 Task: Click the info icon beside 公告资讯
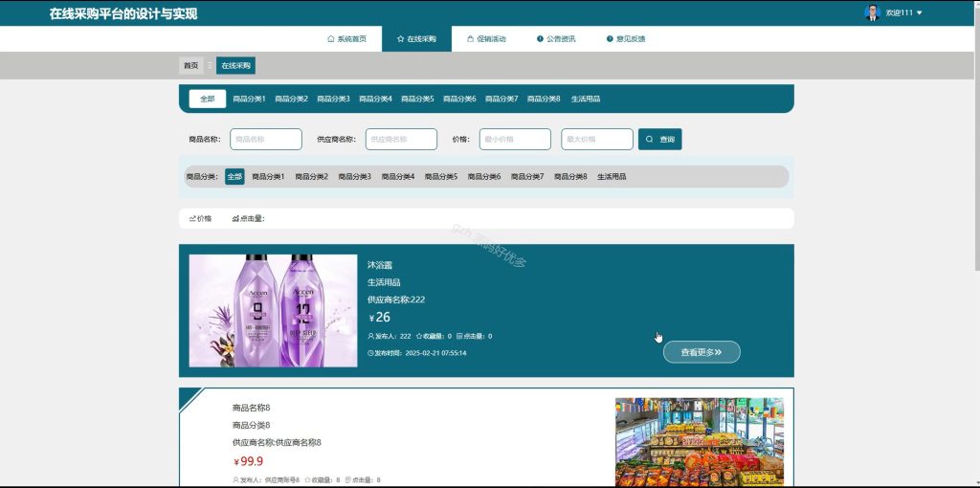tap(540, 38)
